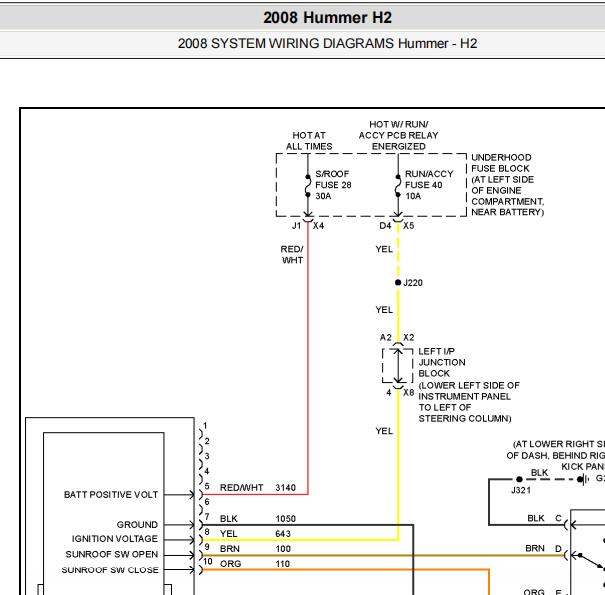Click the "RUN/ACCY FUSE 40 10A" label
The image size is (605, 595).
click(429, 185)
